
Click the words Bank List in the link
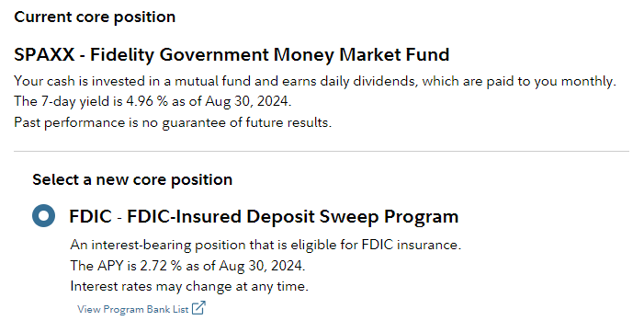point(165,309)
